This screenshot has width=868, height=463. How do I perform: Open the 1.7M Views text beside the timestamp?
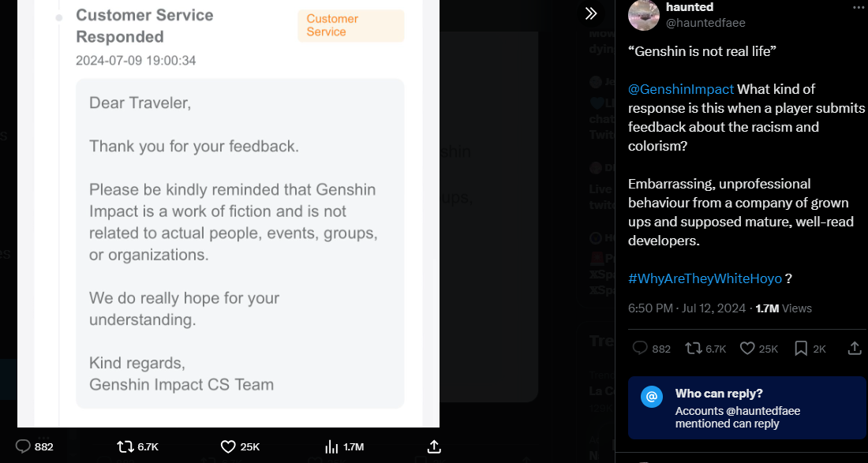coord(784,308)
